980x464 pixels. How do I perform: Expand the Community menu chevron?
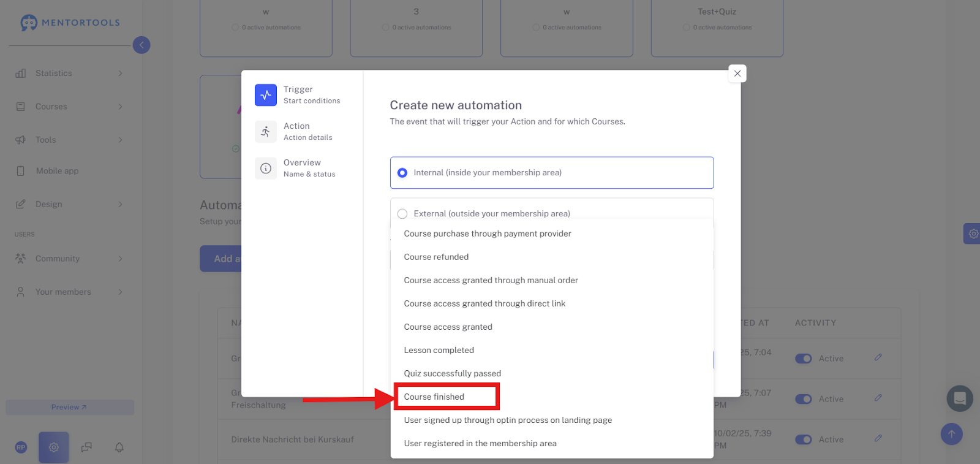point(120,259)
